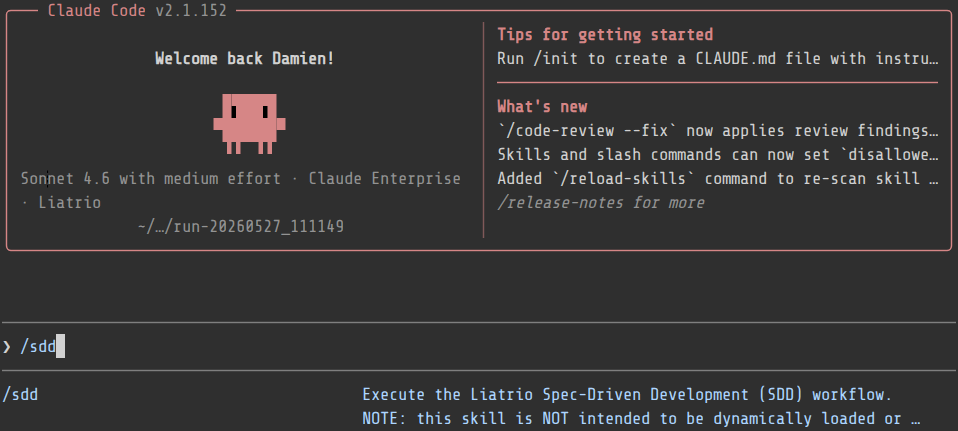Click the '~/…/run-20260527_111149' directory path
The width and height of the screenshot is (958, 431).
click(x=241, y=227)
